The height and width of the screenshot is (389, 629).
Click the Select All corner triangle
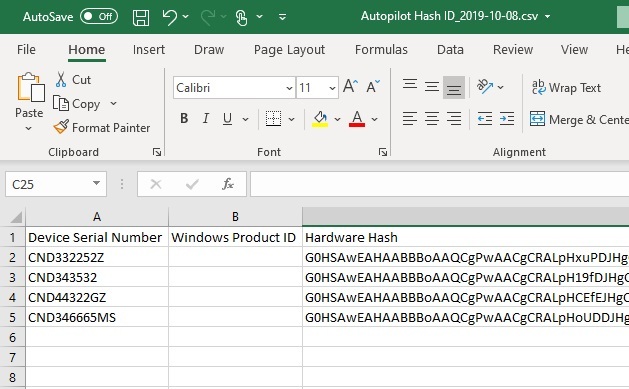click(x=15, y=217)
